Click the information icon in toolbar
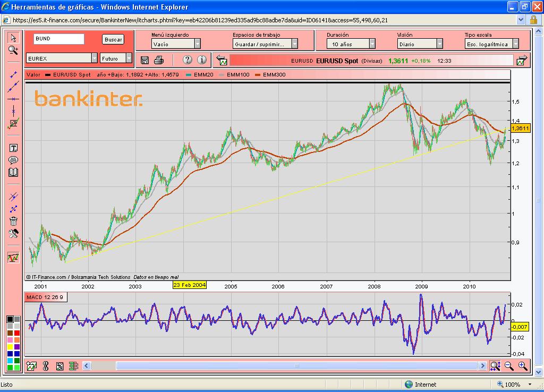 pos(202,59)
